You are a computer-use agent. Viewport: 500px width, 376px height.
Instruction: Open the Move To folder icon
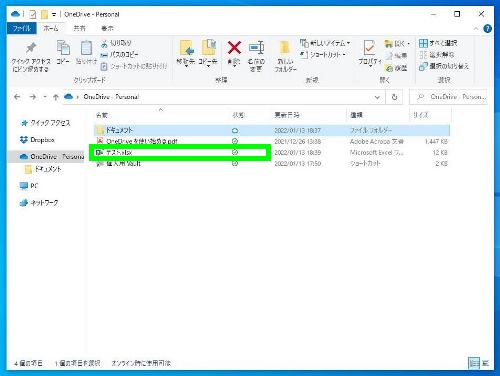[x=186, y=53]
